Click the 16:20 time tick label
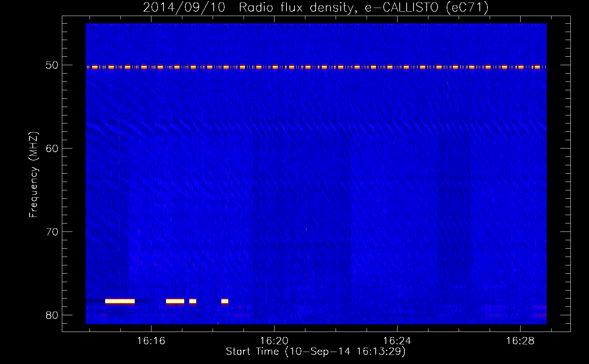 pos(274,341)
